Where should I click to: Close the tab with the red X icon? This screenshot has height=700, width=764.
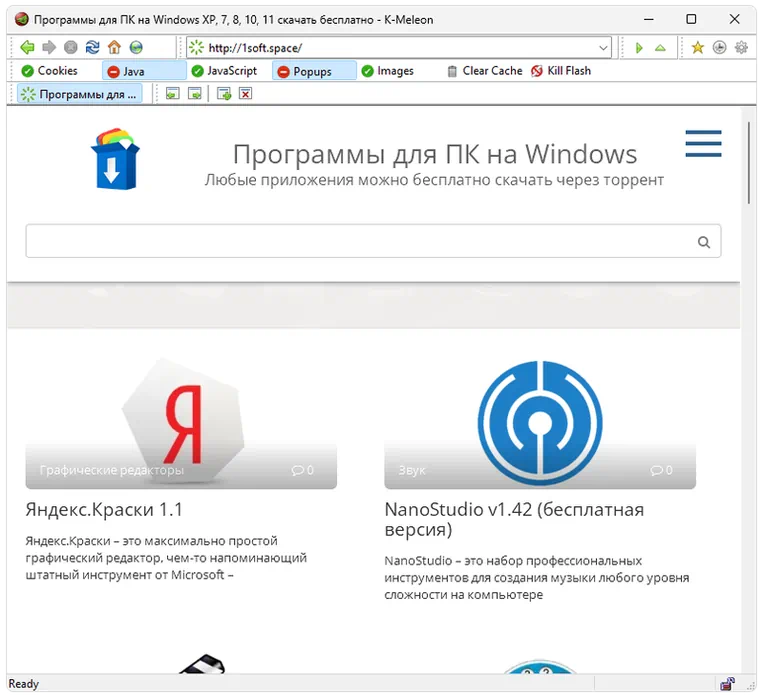pos(246,94)
